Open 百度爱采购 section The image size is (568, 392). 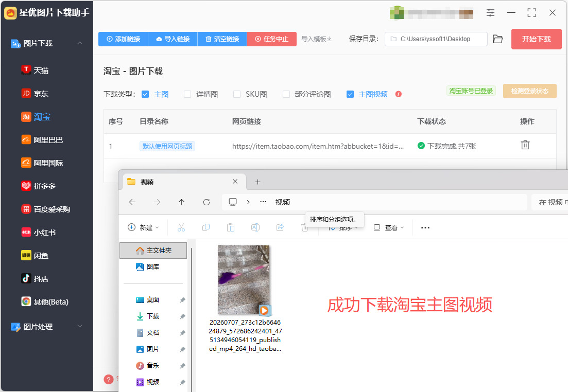46,209
